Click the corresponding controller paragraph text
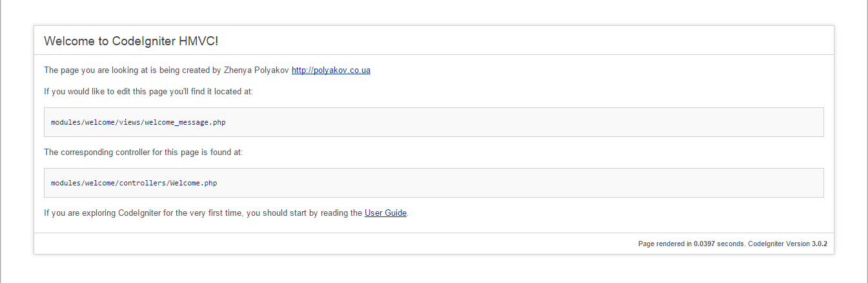The height and width of the screenshot is (283, 868). (143, 152)
